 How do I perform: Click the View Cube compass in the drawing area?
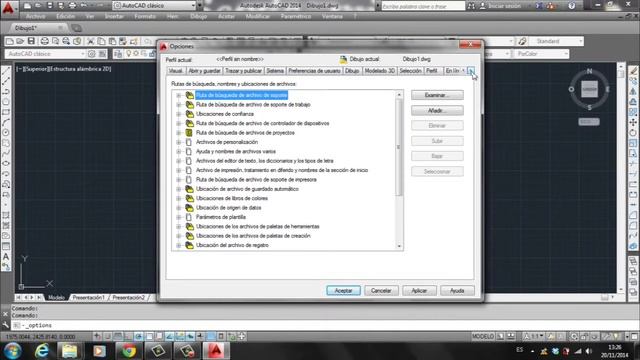point(589,89)
